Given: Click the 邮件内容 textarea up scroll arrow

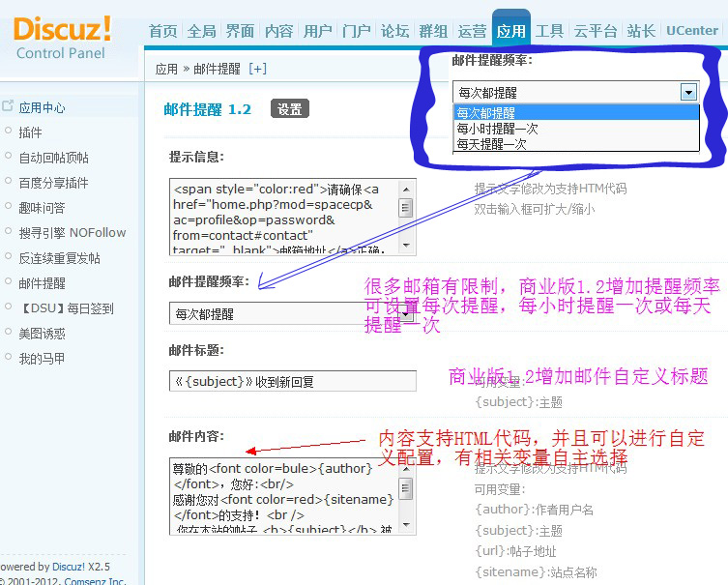Looking at the screenshot, I should (x=406, y=468).
